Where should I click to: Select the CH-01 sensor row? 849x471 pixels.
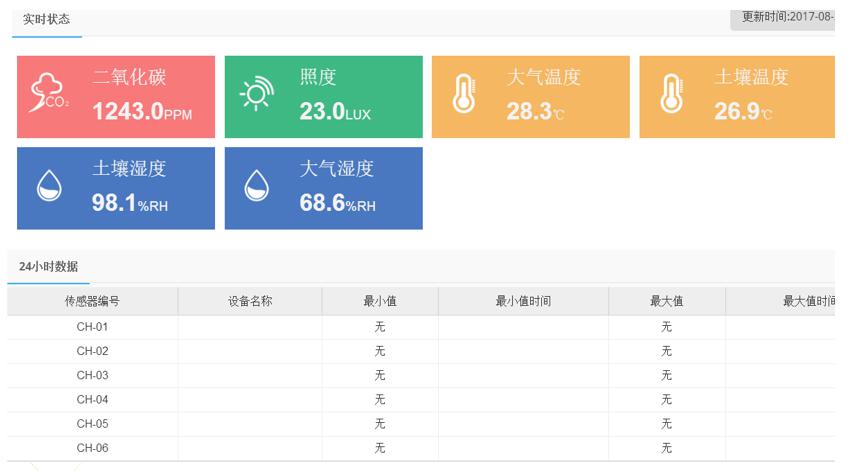[92, 327]
